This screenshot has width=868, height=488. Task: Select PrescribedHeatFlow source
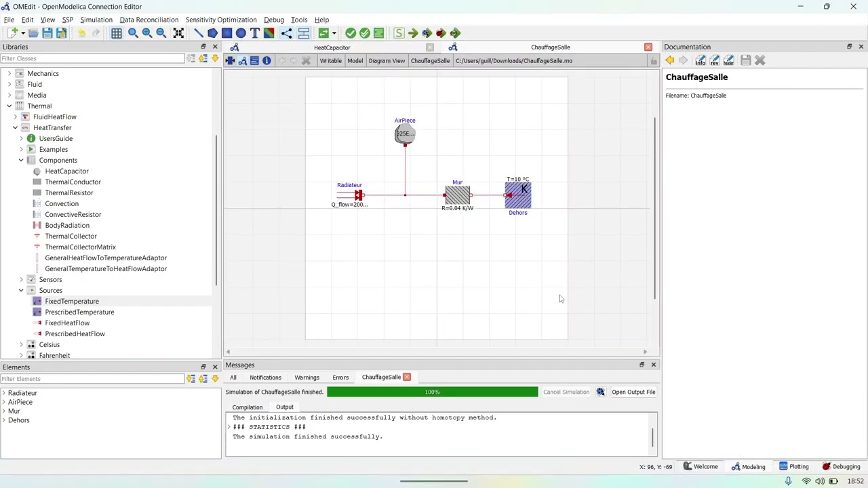(75, 333)
